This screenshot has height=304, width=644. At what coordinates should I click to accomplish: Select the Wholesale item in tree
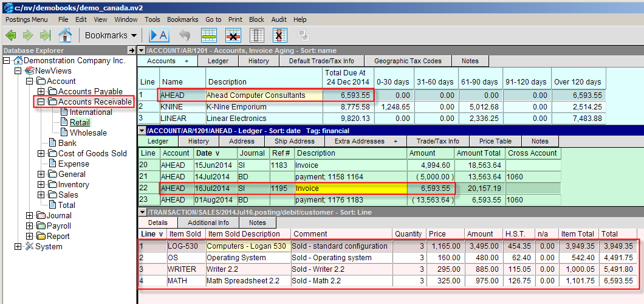coord(88,133)
